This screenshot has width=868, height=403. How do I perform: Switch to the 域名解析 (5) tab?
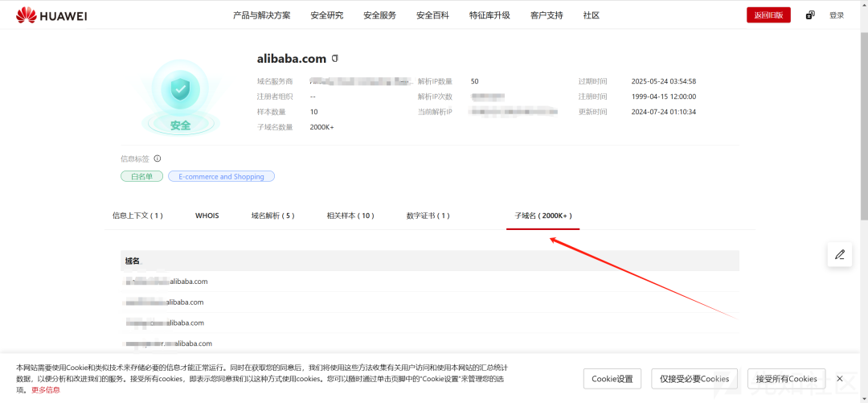(x=273, y=216)
